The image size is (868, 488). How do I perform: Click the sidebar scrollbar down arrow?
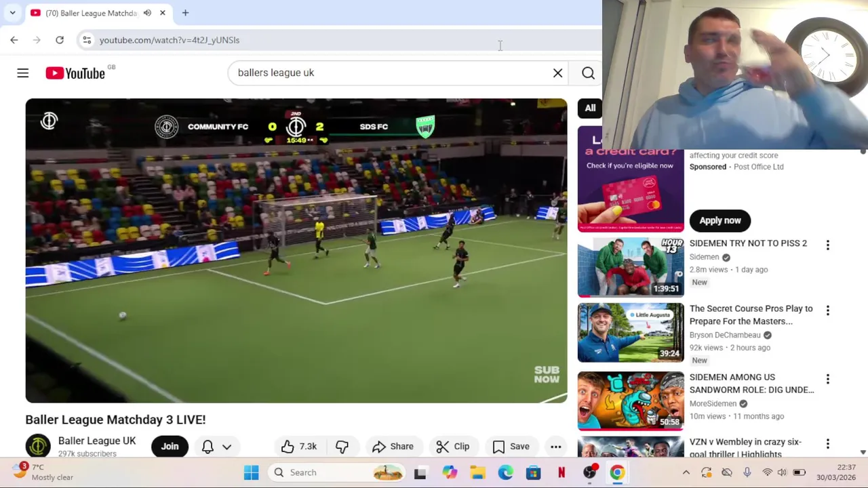[x=863, y=452]
